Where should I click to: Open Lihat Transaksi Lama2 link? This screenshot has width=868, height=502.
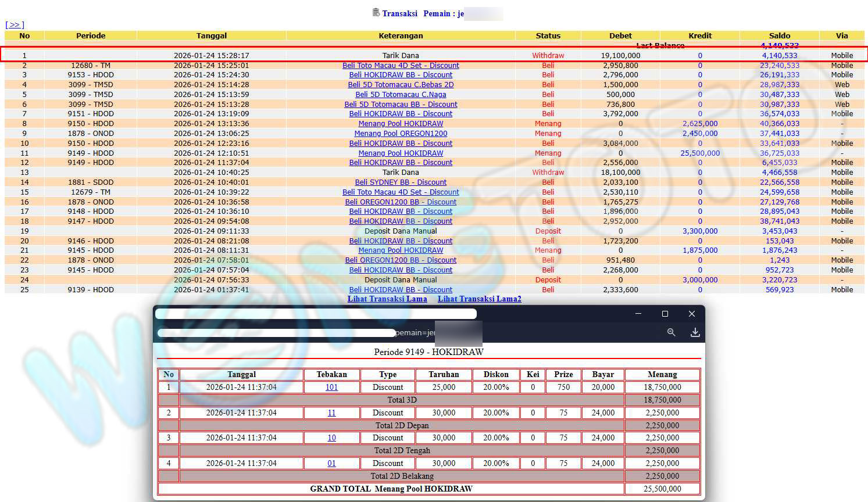(479, 299)
